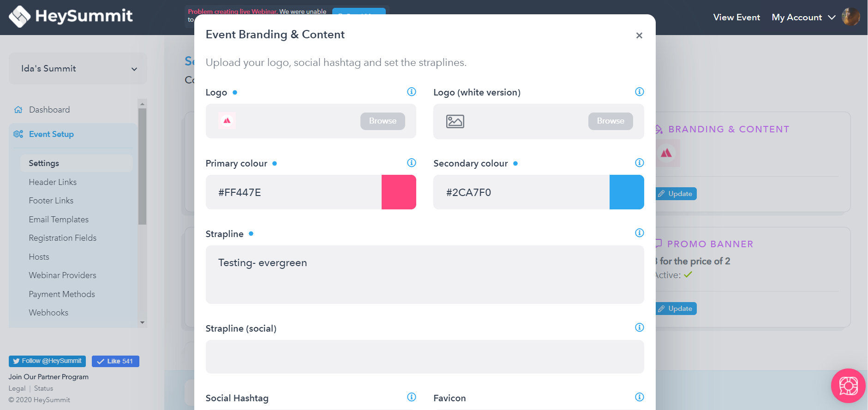This screenshot has width=868, height=410.
Task: Click info icon for Logo (white version)
Action: click(640, 92)
